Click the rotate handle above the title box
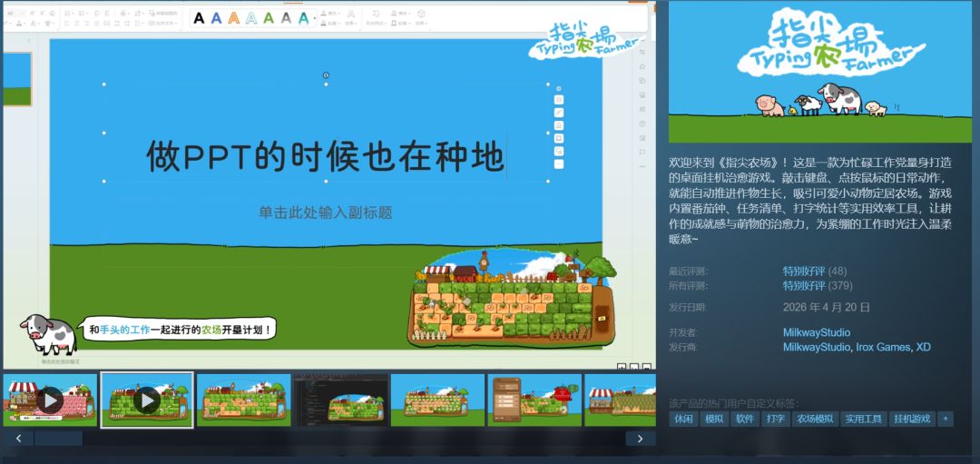This screenshot has width=980, height=464. (326, 75)
